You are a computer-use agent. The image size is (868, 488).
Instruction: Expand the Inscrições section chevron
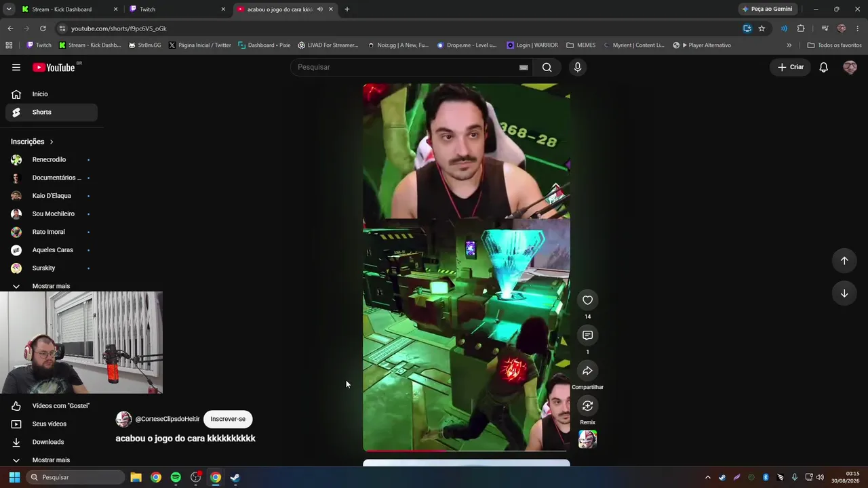point(52,142)
